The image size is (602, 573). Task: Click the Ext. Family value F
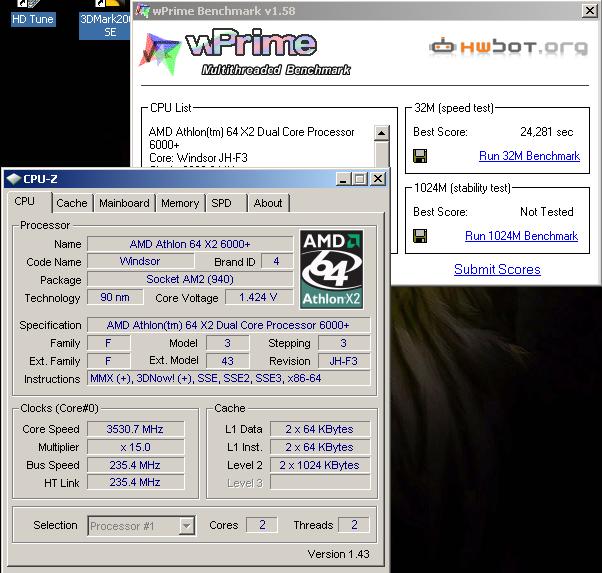(108, 361)
